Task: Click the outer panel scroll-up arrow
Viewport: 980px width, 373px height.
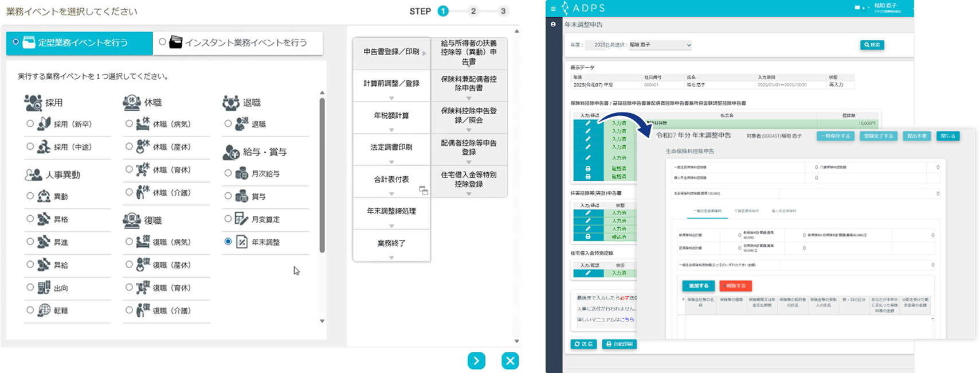Action: tap(516, 31)
